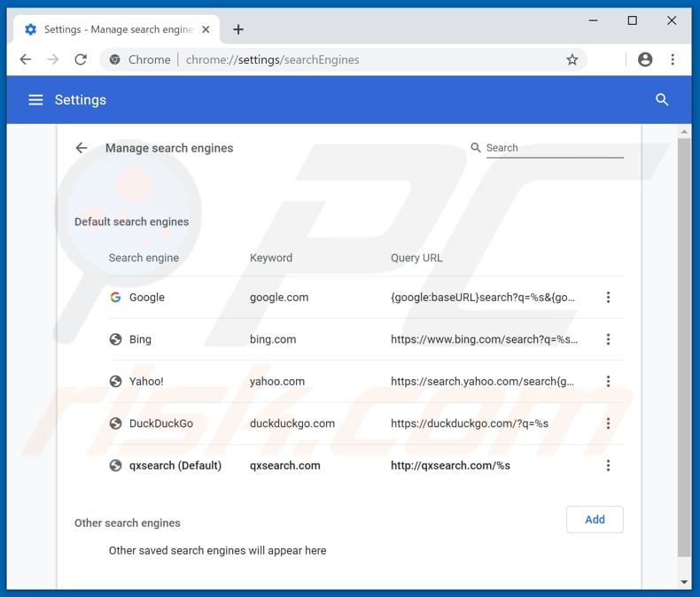Click the globe icon beside qxsearch
Viewport: 700px width, 597px height.
coord(115,465)
